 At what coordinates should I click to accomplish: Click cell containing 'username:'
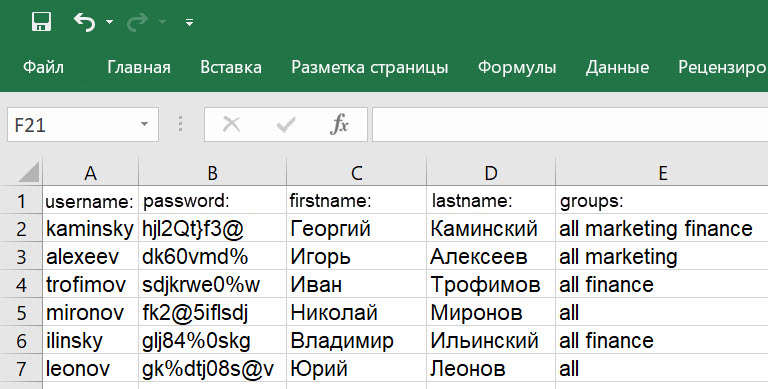click(90, 200)
